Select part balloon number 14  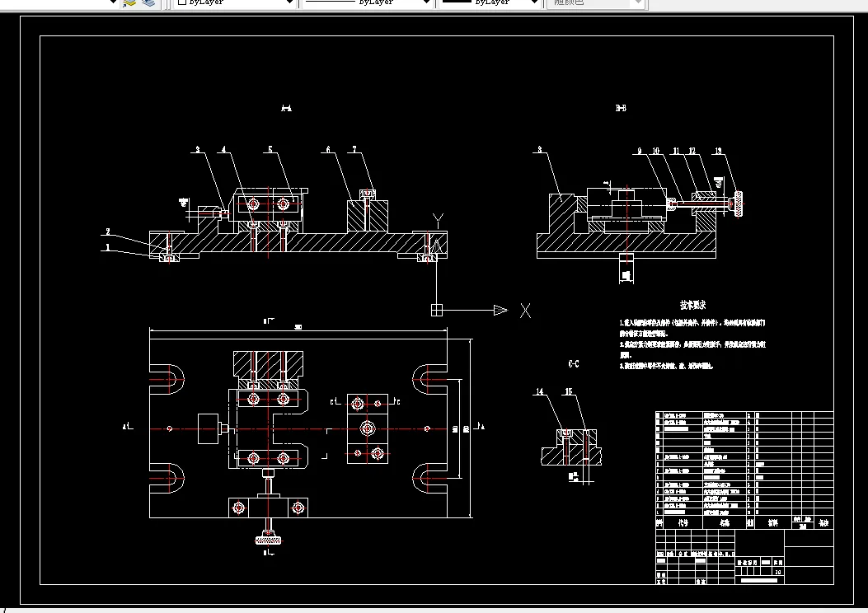tap(540, 391)
